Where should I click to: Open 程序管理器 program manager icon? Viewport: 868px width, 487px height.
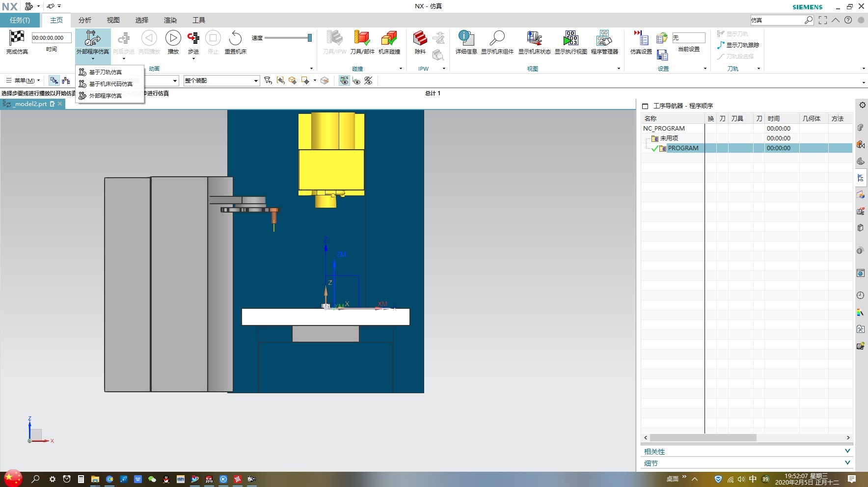tap(604, 38)
